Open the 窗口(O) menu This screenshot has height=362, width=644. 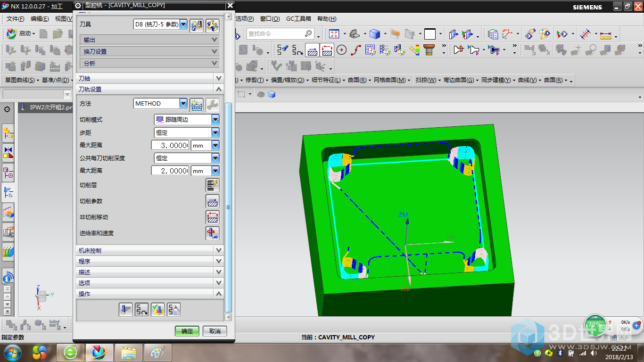[270, 19]
